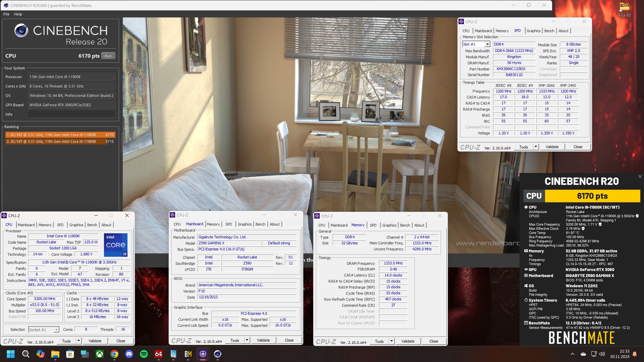Screen dimensions: 644x362
Task: Click Tools button in SPD window
Action: point(523,147)
